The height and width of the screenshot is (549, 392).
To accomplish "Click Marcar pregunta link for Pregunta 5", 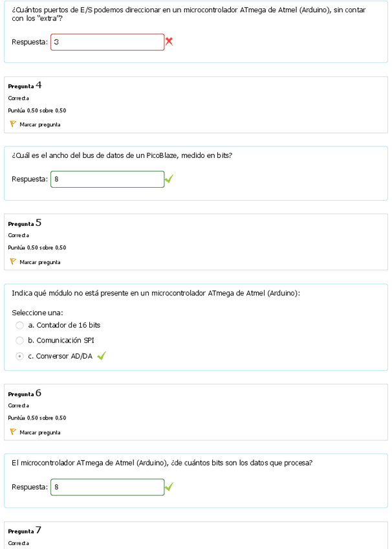I will [40, 262].
